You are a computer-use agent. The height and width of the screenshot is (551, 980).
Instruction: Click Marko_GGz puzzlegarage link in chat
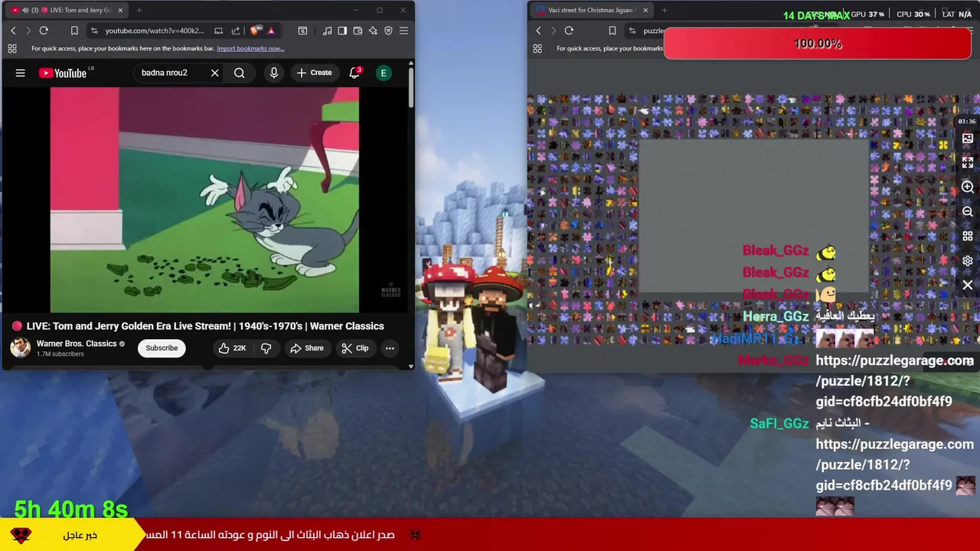point(894,381)
